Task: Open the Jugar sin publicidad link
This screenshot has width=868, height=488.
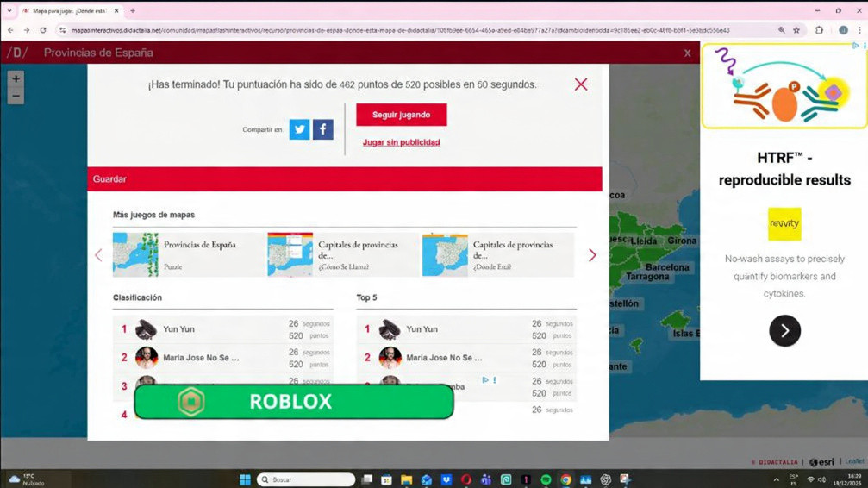Action: coord(401,142)
